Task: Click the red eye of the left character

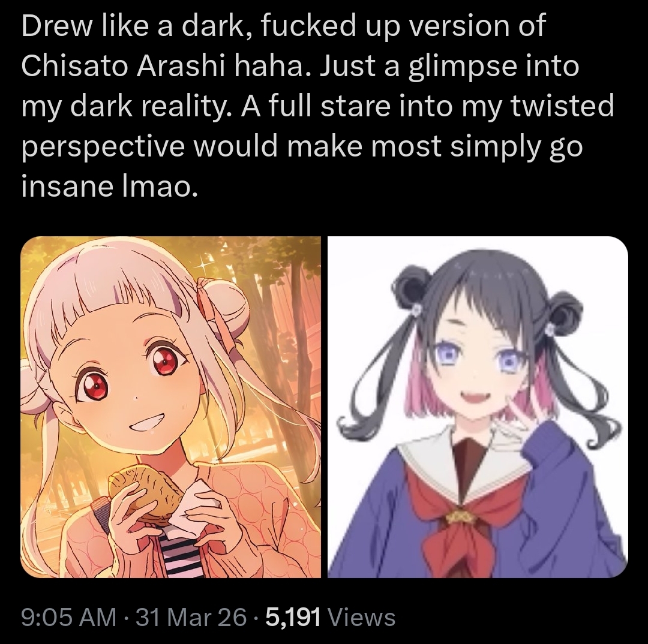Action: pyautogui.click(x=164, y=360)
